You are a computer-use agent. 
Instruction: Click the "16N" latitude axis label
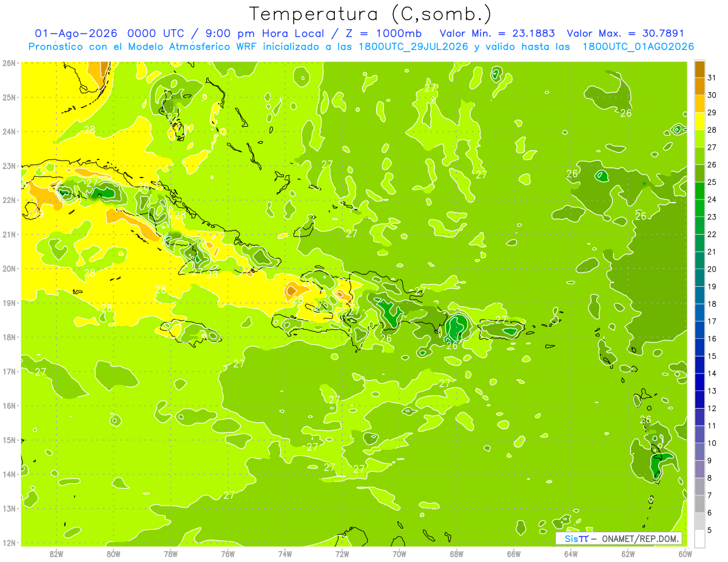point(9,406)
